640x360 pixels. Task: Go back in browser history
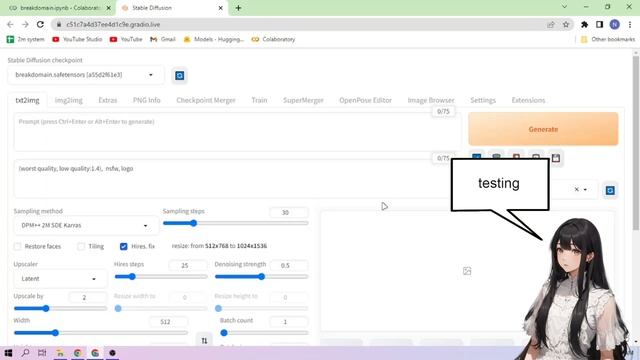tap(10, 24)
